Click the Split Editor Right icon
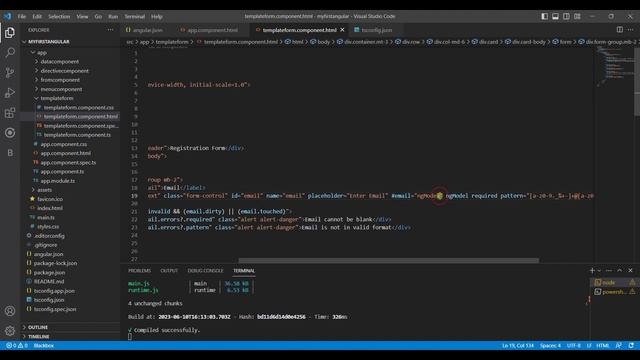Viewport: 640px width, 360px height. click(x=620, y=30)
